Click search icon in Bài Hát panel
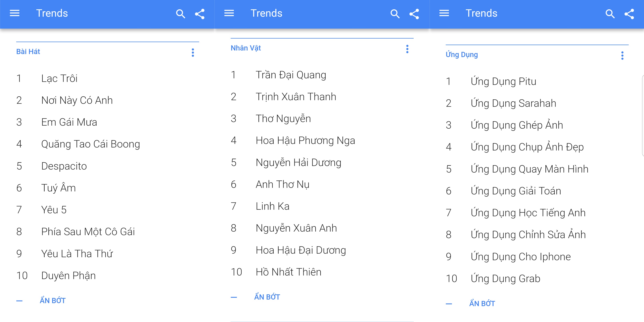 point(180,14)
